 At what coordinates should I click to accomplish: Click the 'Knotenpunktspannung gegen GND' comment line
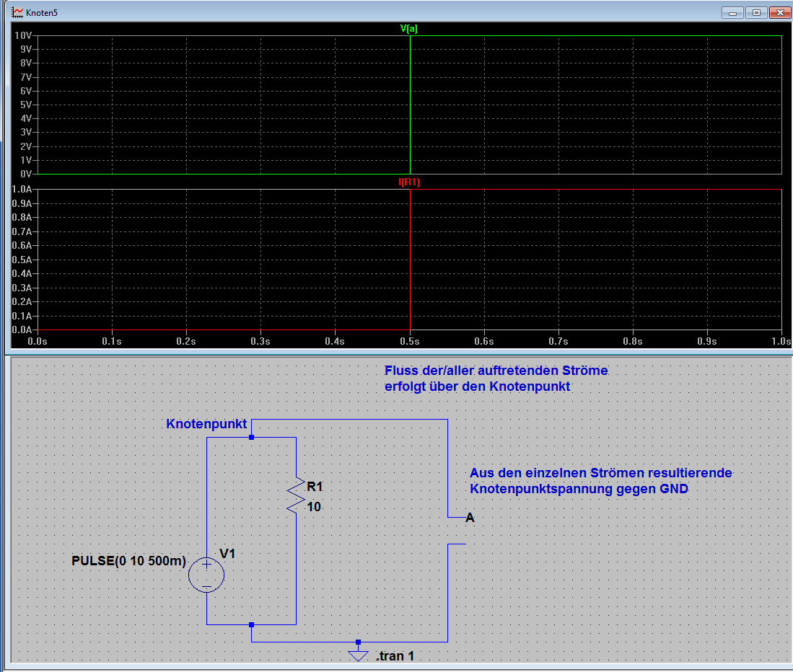pos(579,489)
